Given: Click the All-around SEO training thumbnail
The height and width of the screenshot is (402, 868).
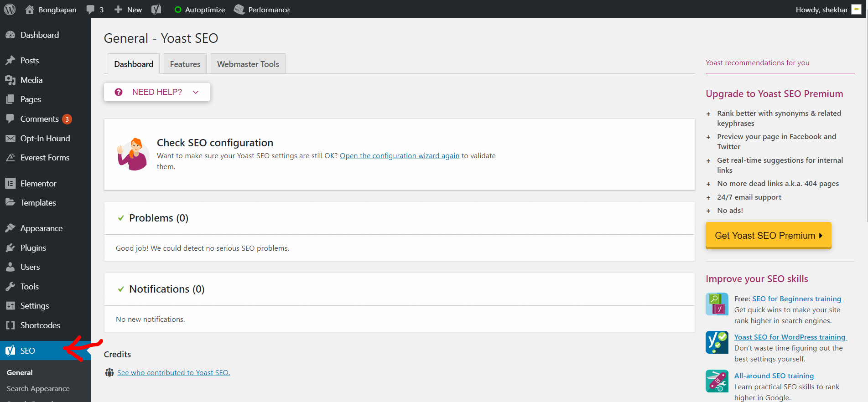Looking at the screenshot, I should point(717,381).
